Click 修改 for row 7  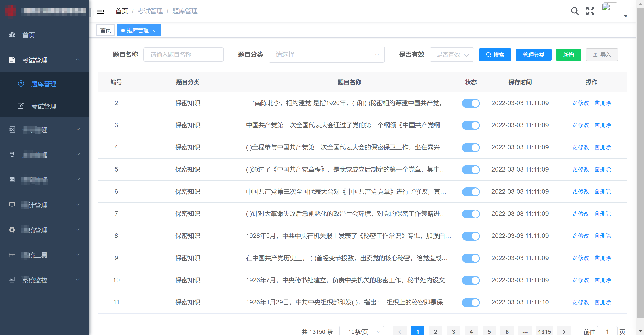point(581,214)
